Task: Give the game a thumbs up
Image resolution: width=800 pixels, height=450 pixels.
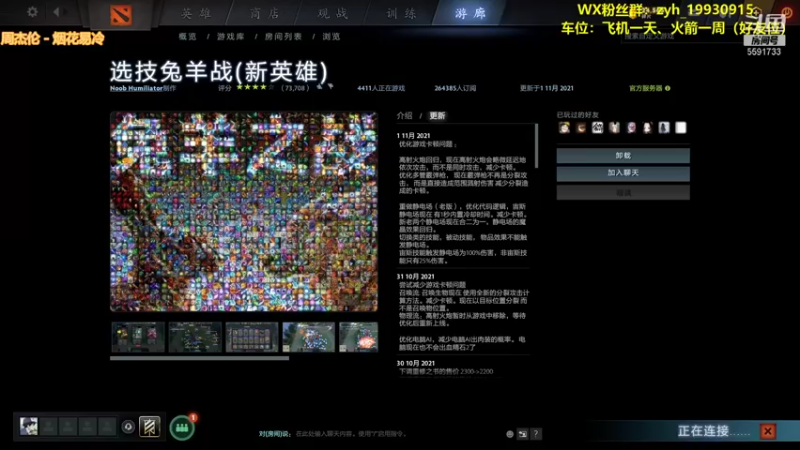Action: (x=319, y=87)
